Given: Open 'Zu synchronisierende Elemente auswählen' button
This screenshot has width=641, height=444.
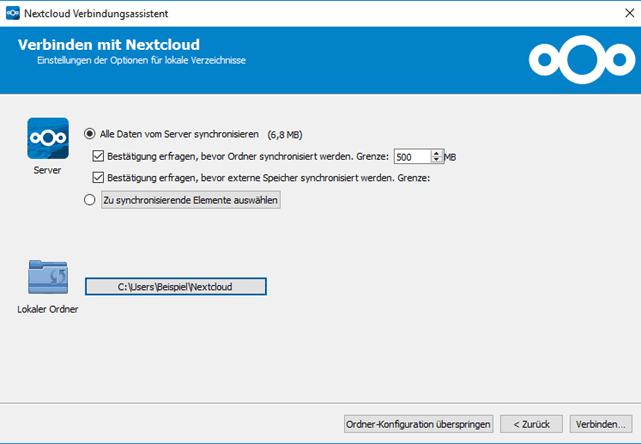Looking at the screenshot, I should click(x=191, y=200).
